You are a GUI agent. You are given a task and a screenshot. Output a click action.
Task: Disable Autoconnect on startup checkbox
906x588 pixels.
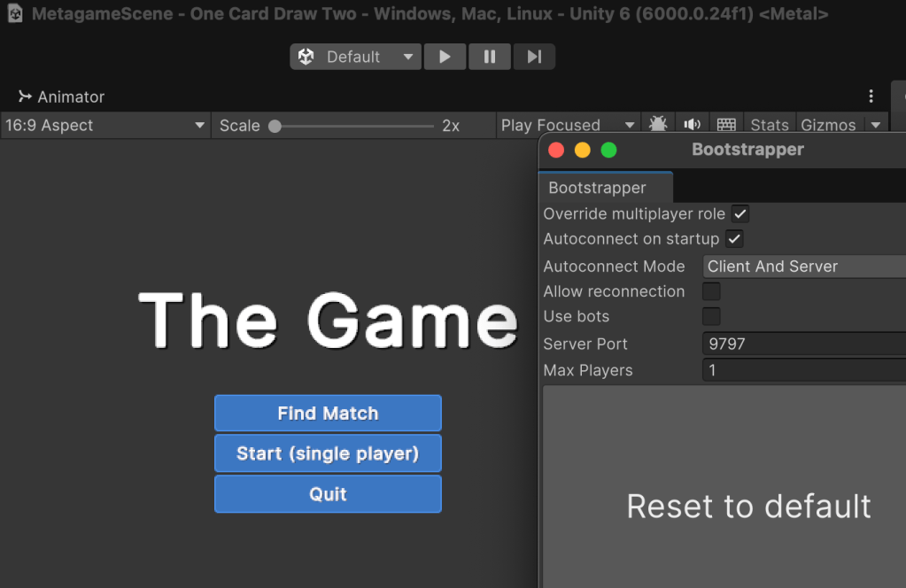pos(733,239)
